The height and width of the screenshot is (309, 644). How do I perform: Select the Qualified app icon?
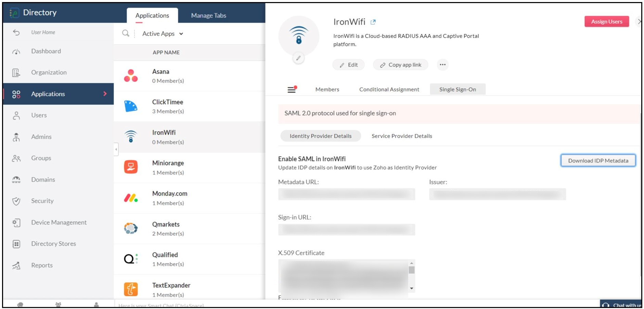tap(131, 259)
